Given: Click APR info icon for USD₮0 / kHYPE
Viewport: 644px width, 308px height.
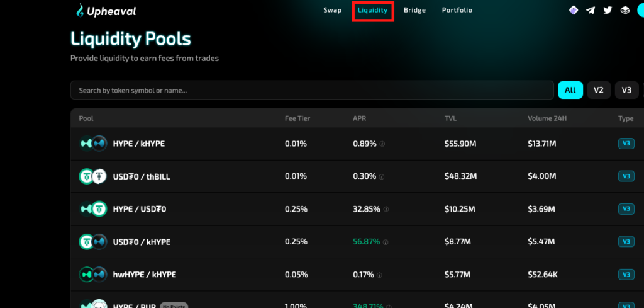Looking at the screenshot, I should (386, 242).
